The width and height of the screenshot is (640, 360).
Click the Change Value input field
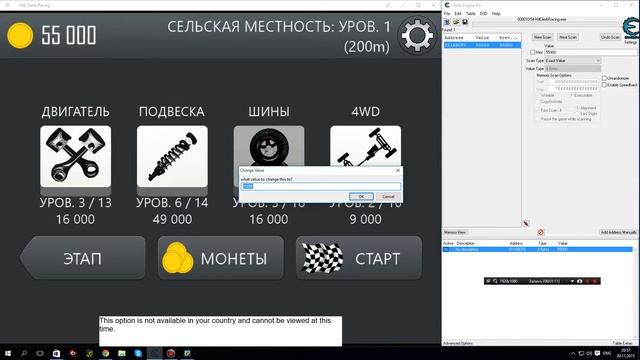coord(320,186)
